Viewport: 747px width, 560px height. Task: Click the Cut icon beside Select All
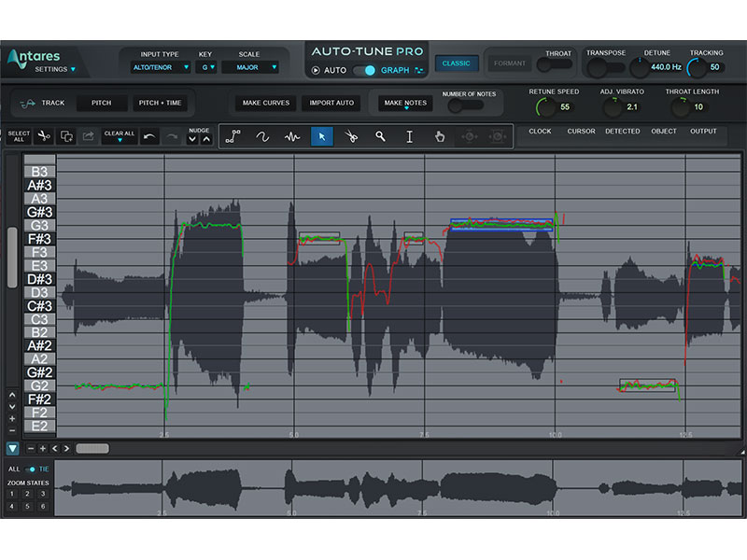click(44, 136)
